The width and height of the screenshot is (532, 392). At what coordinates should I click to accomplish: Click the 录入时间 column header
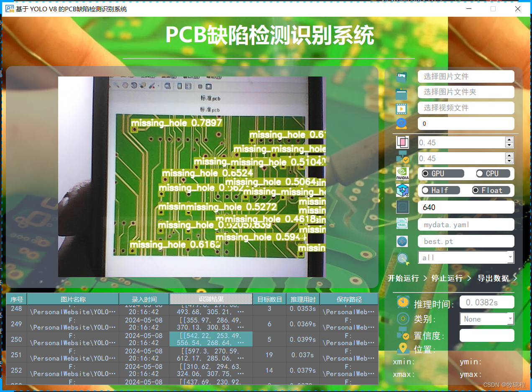[144, 299]
